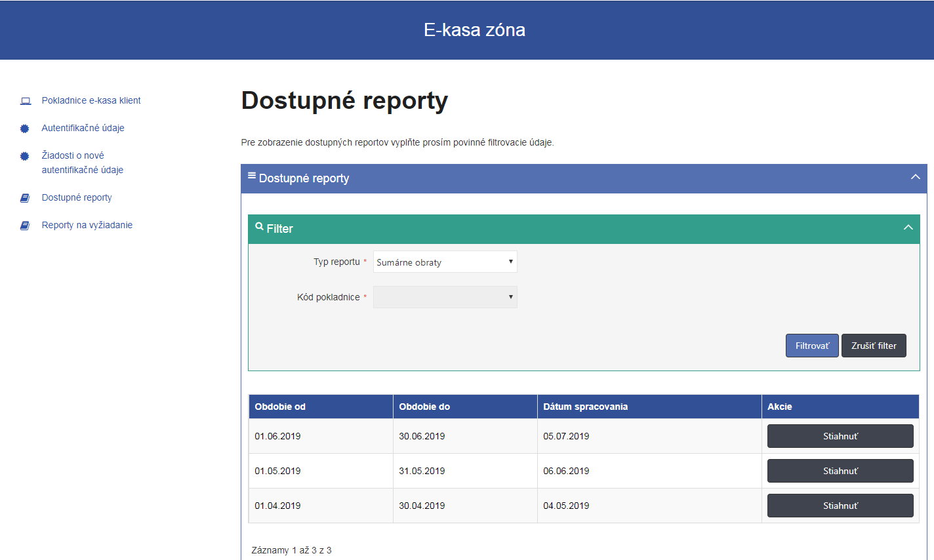Click the Dátum spracovania column header
Viewport: 934px width, 560px height.
click(x=649, y=407)
